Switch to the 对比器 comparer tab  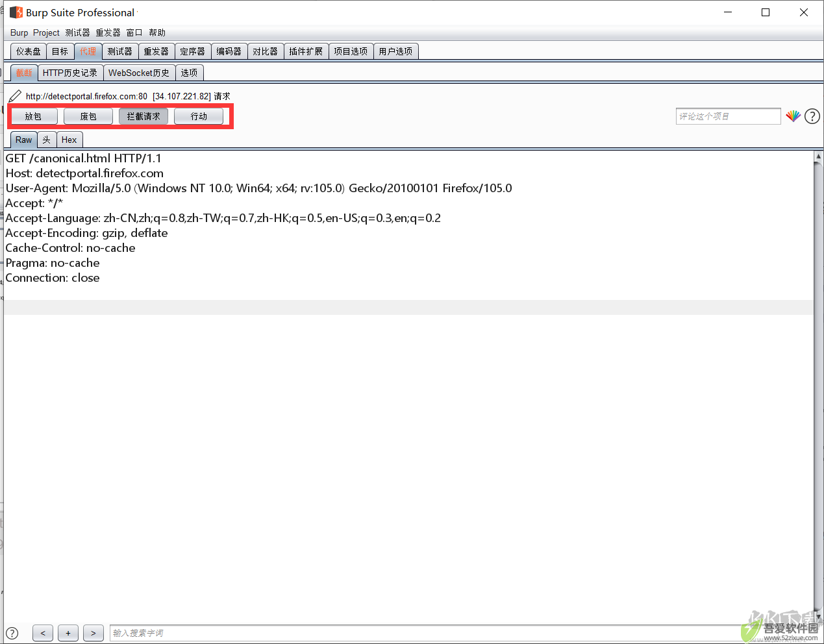[266, 51]
